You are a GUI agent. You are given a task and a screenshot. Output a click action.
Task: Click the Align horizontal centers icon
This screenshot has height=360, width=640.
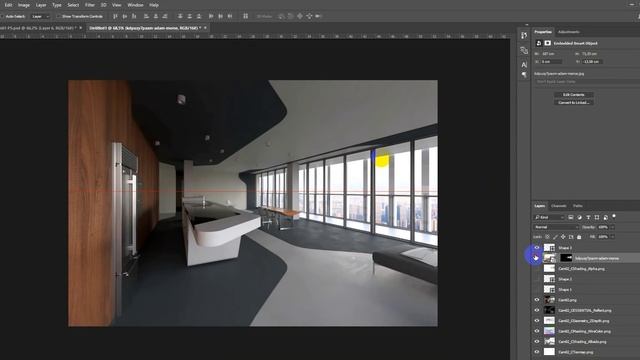click(x=156, y=16)
